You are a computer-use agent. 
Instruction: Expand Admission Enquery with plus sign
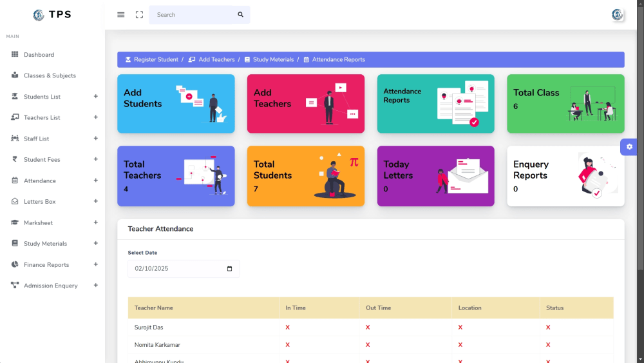click(x=96, y=285)
